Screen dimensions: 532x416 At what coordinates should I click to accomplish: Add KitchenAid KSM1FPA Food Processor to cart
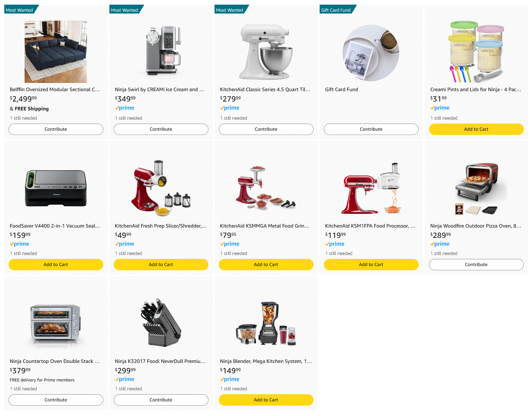pos(371,265)
